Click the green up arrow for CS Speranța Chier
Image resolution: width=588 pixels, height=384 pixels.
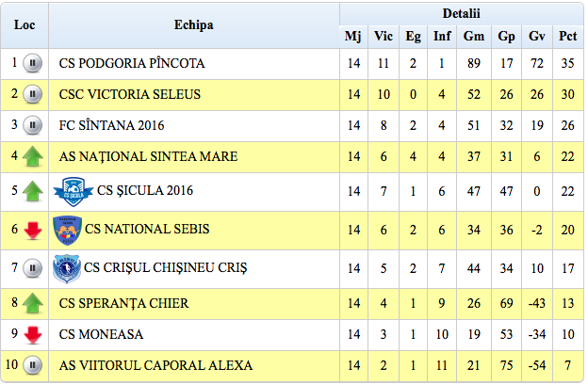(x=33, y=303)
